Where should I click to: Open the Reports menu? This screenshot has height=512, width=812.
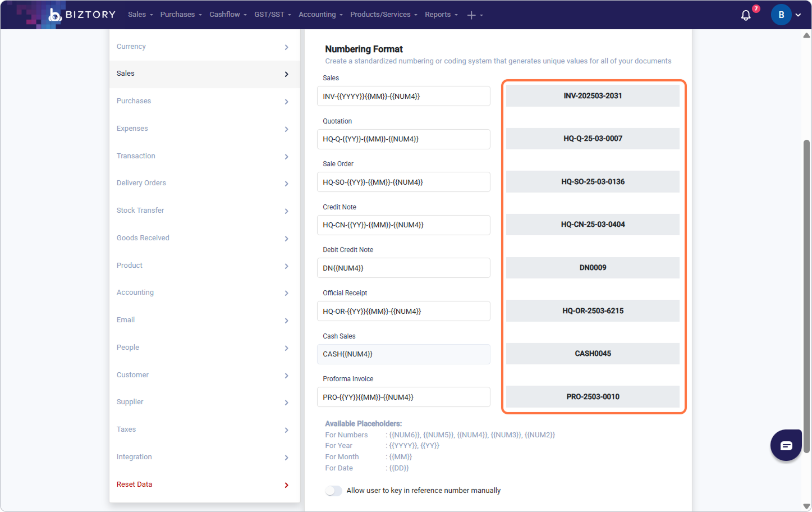441,15
